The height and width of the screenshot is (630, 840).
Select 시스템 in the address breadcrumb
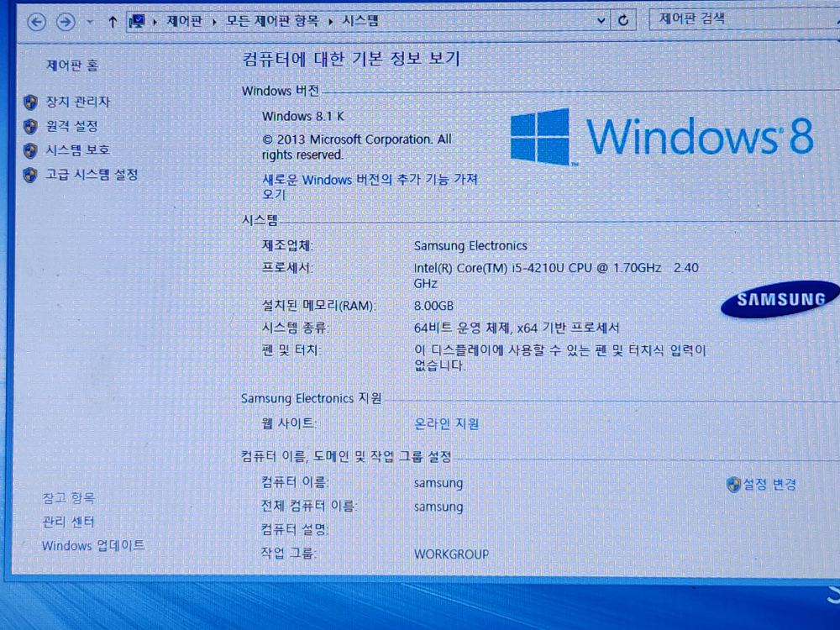pos(360,21)
